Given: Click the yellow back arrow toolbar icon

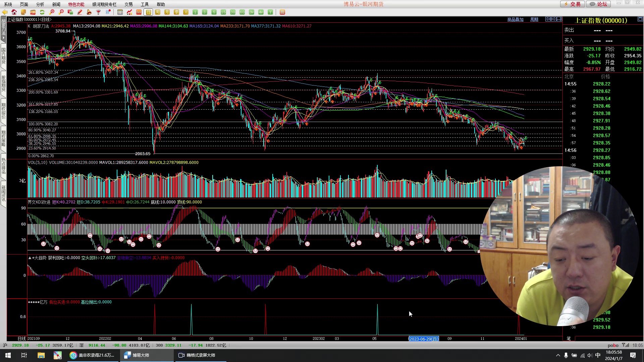Looking at the screenshot, I should click(5, 12).
